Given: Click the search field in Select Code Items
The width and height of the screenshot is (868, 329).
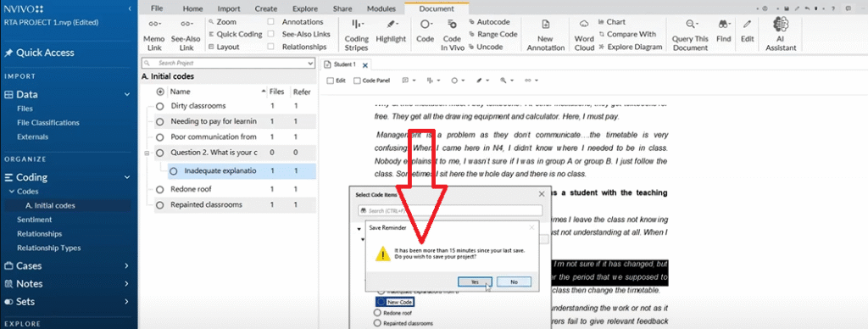Looking at the screenshot, I should click(x=449, y=211).
